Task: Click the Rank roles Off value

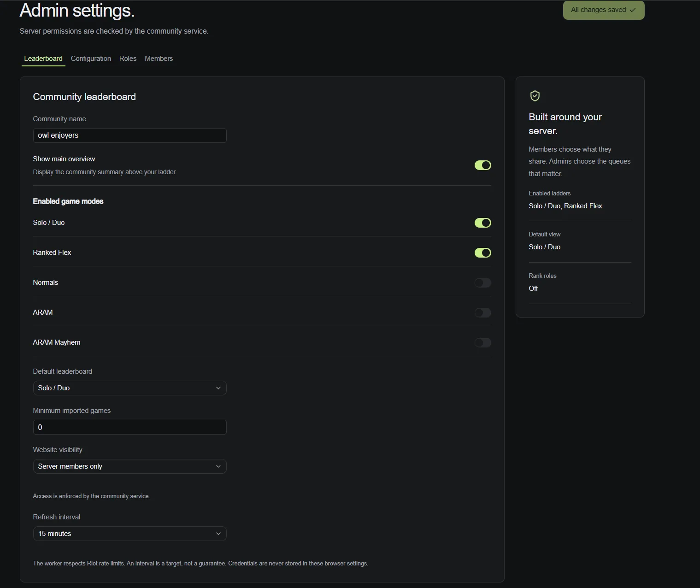Action: coord(533,288)
